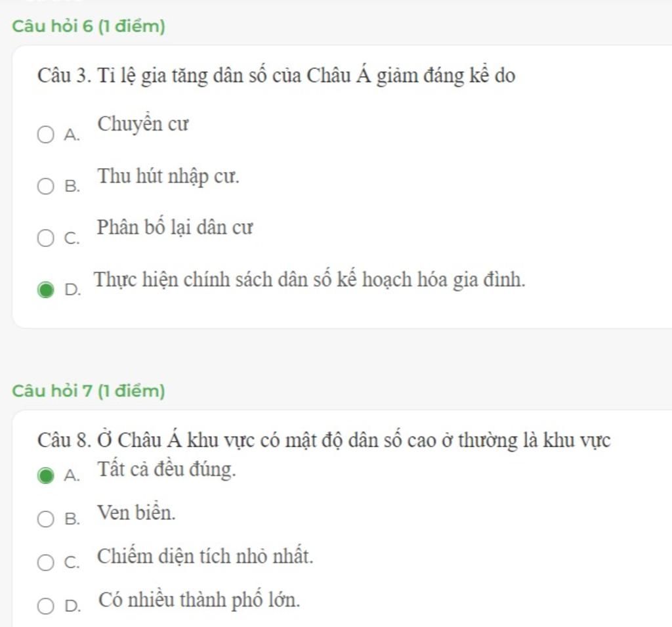Click answer text Chiếm diện tích nhỏ nhất

tap(205, 556)
